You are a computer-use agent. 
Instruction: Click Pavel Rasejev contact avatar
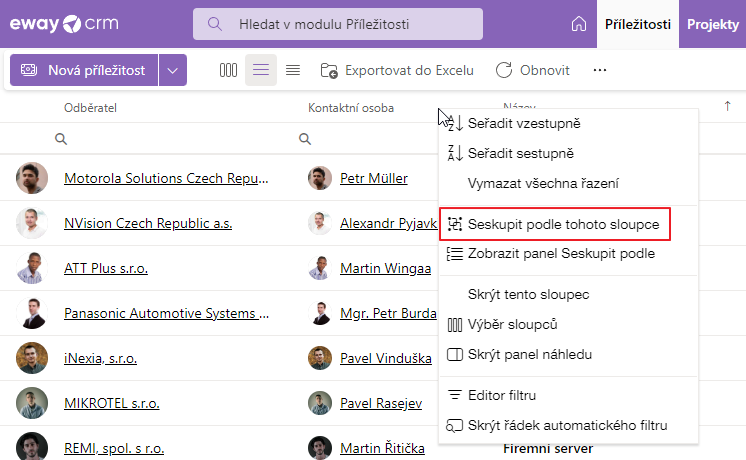point(320,403)
